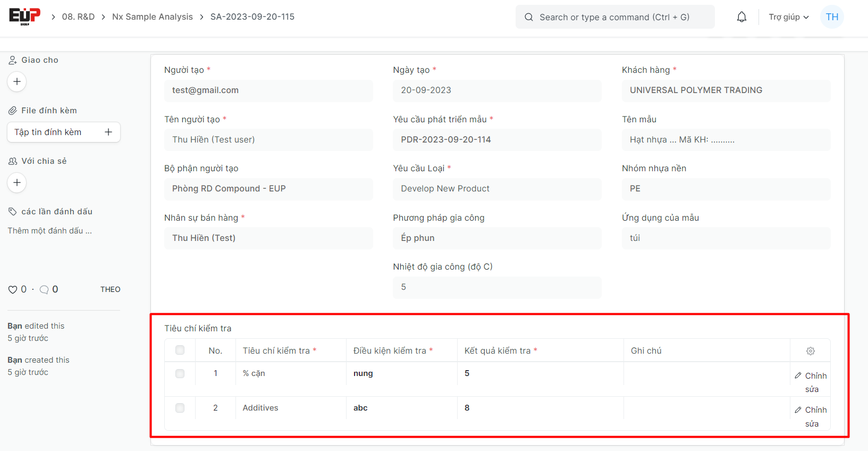Click the plus button under Với chia sẻ
The image size is (868, 451).
click(x=17, y=182)
